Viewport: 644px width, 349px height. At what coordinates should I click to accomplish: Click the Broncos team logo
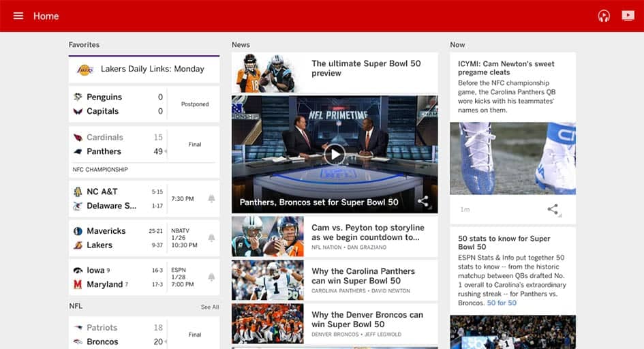coord(78,342)
